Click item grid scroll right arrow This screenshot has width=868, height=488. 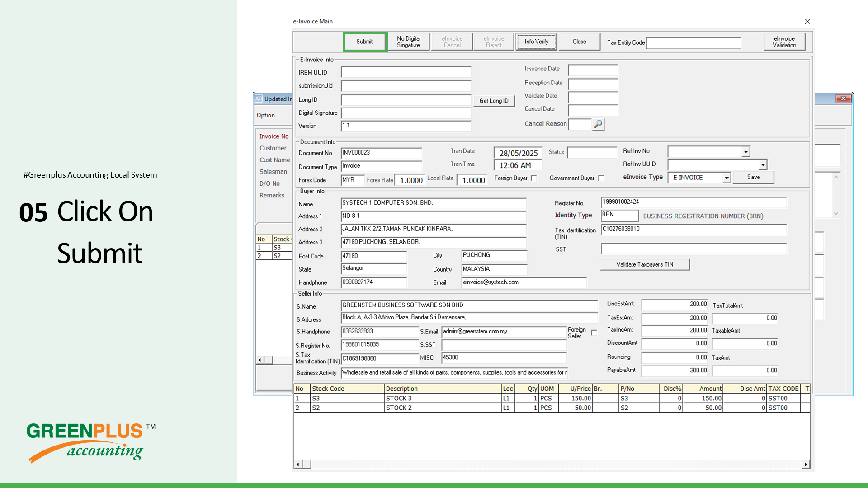pyautogui.click(x=806, y=464)
